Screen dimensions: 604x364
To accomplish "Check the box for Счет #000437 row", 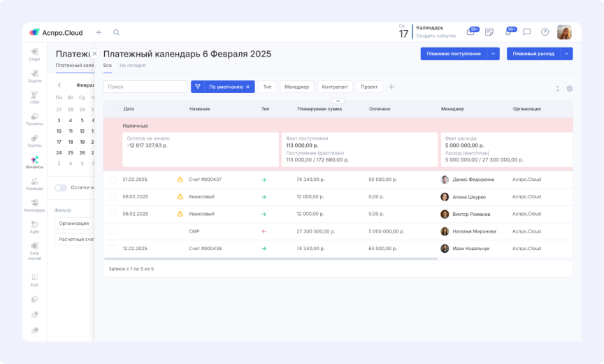I will click(113, 180).
